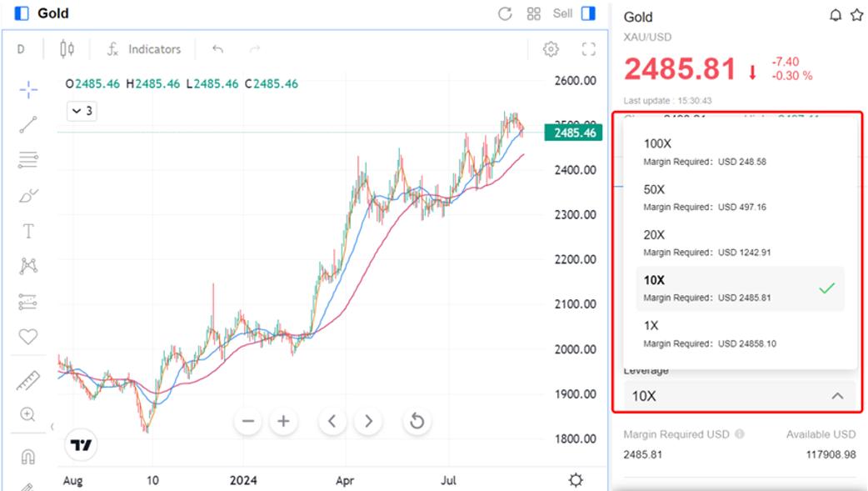868x491 pixels.
Task: Click the Sell button
Action: coord(562,13)
